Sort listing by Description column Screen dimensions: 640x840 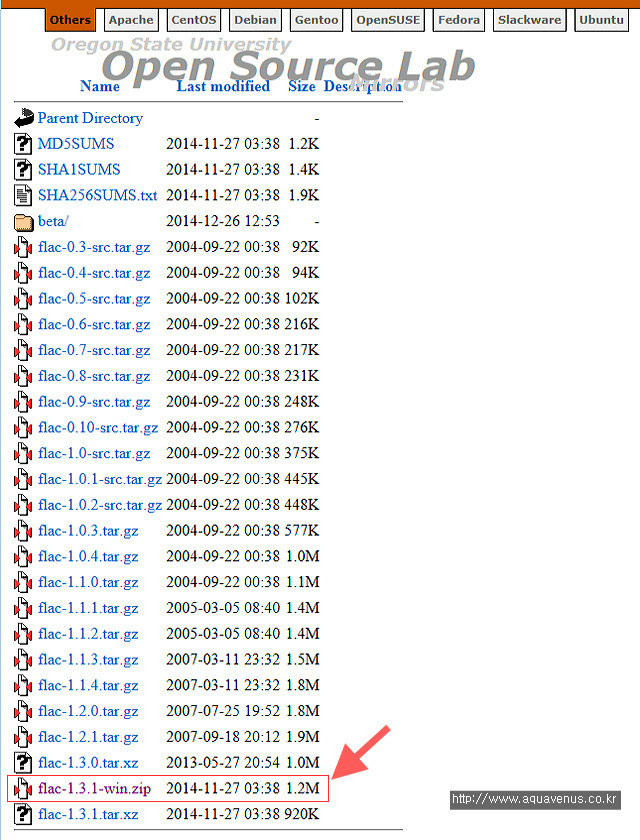pos(363,86)
